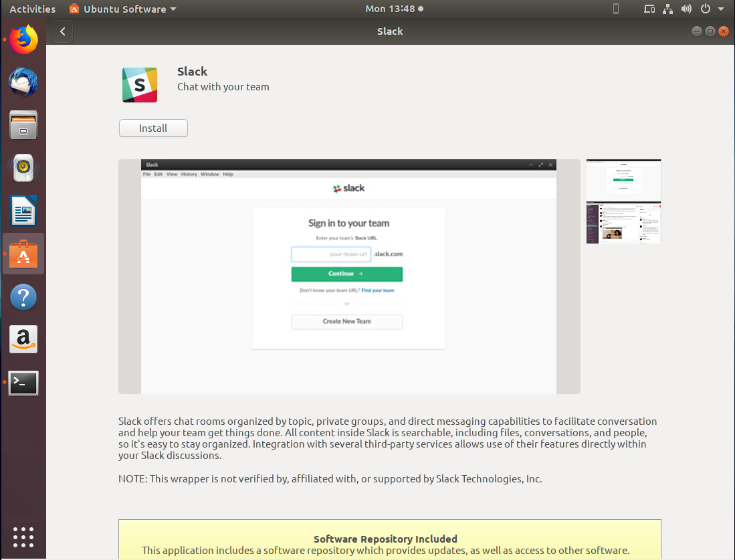The height and width of the screenshot is (560, 735).
Task: Launch Thunderbird mail from the dock
Action: coord(23,82)
